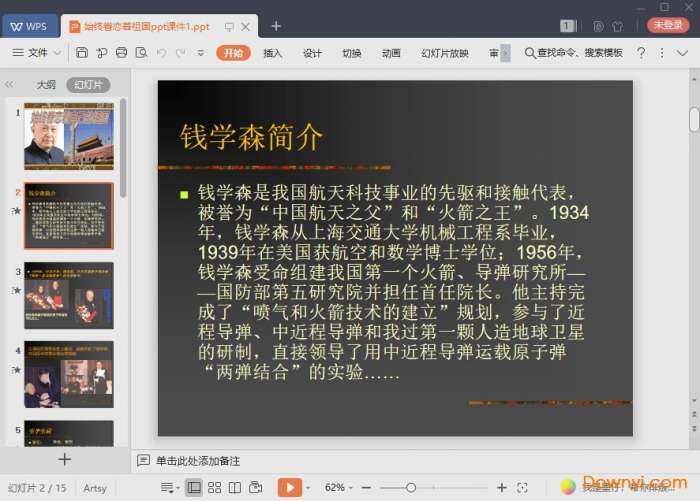
Task: Switch to 幻灯片 thumbnails tab
Action: tap(88, 84)
